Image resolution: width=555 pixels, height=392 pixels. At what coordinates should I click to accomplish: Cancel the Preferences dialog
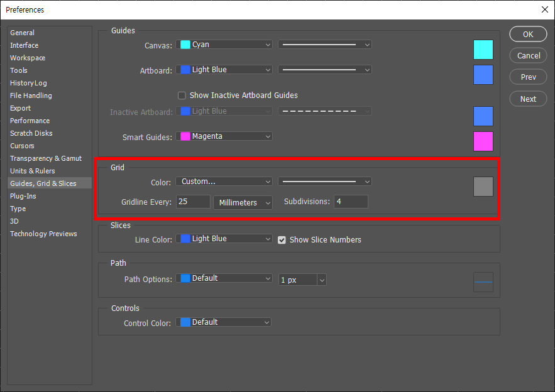(528, 55)
